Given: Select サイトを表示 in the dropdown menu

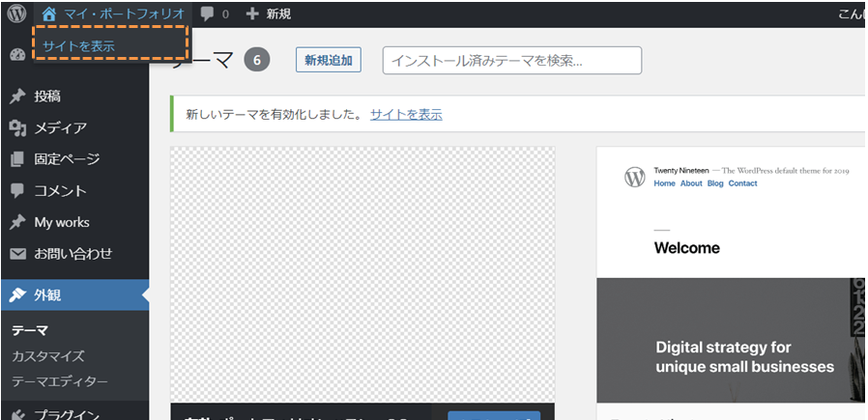Looking at the screenshot, I should pyautogui.click(x=78, y=46).
